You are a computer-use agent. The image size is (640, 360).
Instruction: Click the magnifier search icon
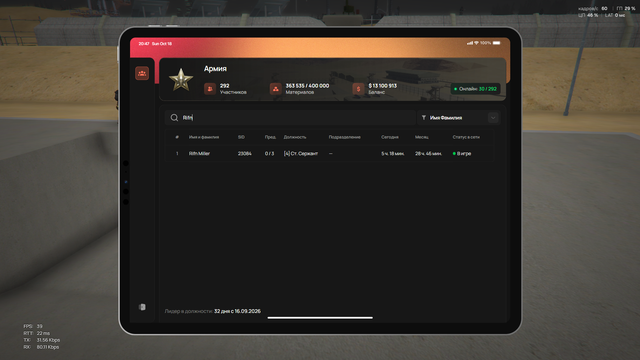pos(174,118)
